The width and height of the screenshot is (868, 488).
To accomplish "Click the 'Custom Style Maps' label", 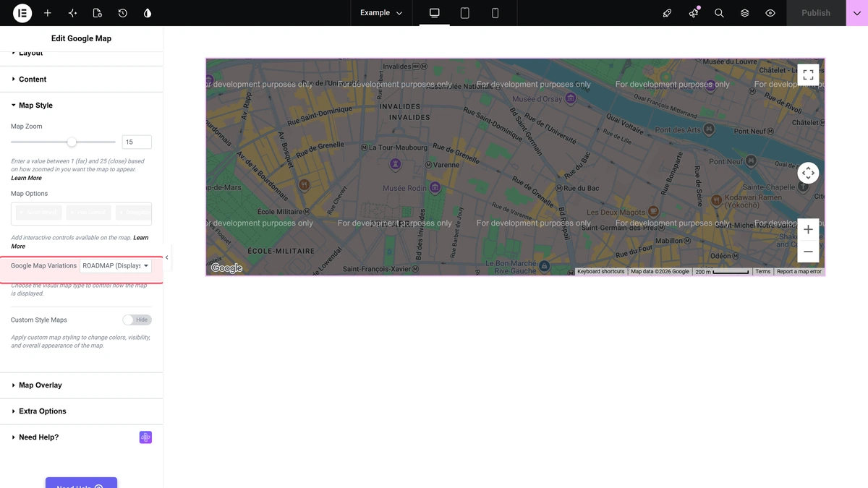I will pyautogui.click(x=39, y=320).
